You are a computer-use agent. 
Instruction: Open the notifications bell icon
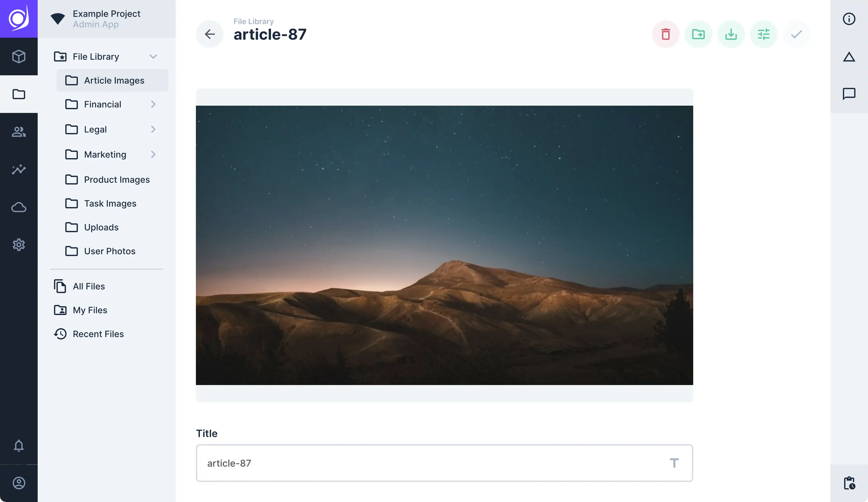point(19,446)
